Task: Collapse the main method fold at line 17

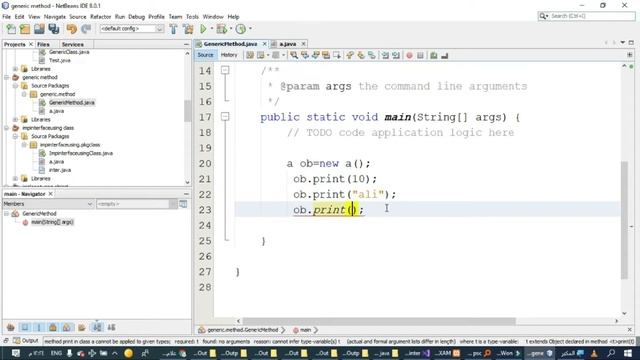Action: coord(225,117)
